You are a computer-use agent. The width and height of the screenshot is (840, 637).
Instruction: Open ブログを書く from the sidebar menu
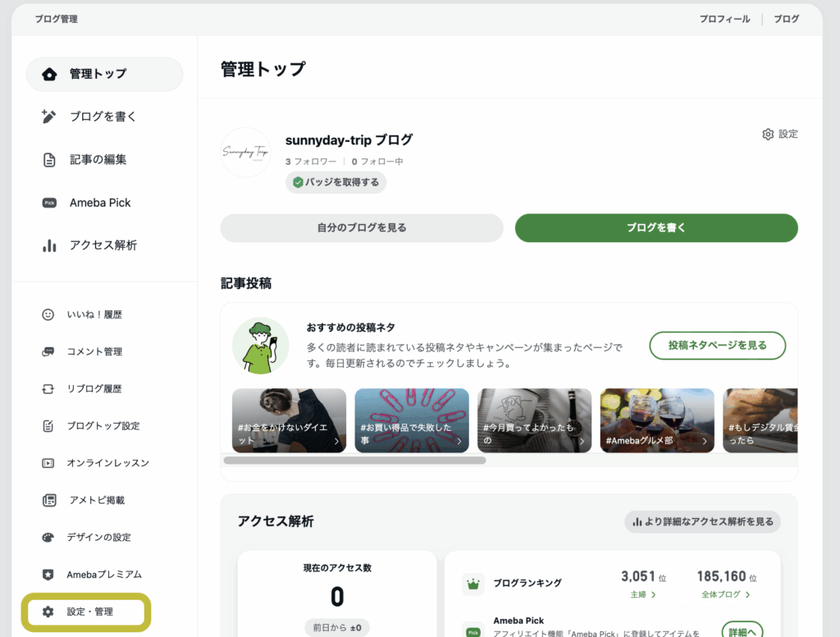(104, 117)
